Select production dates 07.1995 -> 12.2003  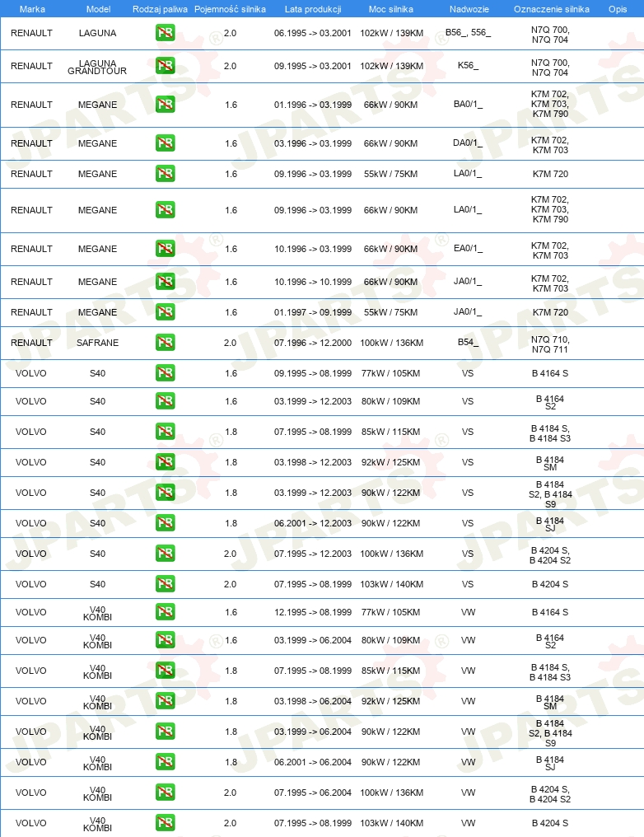313,554
